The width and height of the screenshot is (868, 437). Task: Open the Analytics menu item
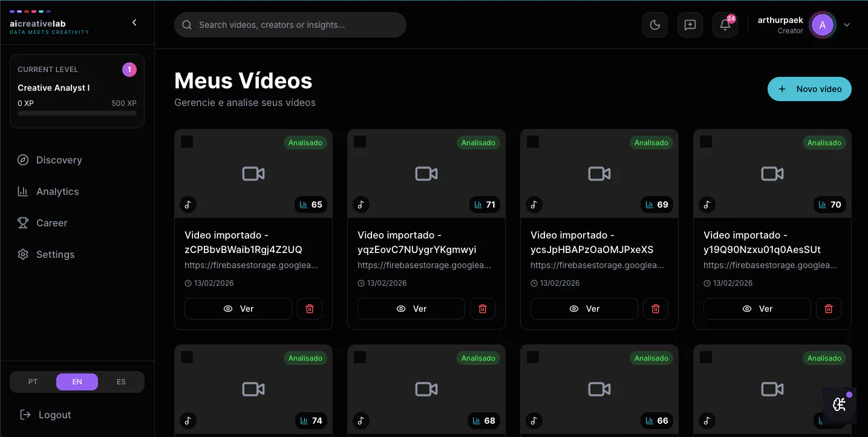click(x=77, y=191)
